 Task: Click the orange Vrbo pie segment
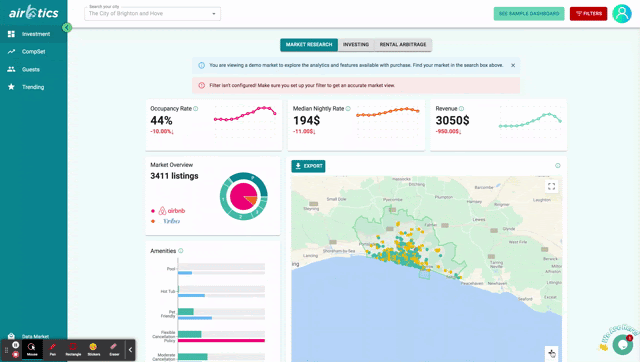(251, 200)
